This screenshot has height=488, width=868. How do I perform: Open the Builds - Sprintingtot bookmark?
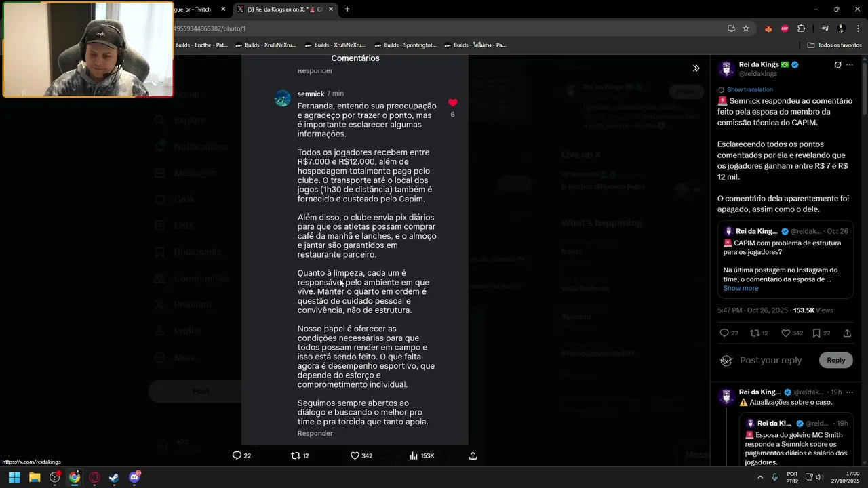405,45
